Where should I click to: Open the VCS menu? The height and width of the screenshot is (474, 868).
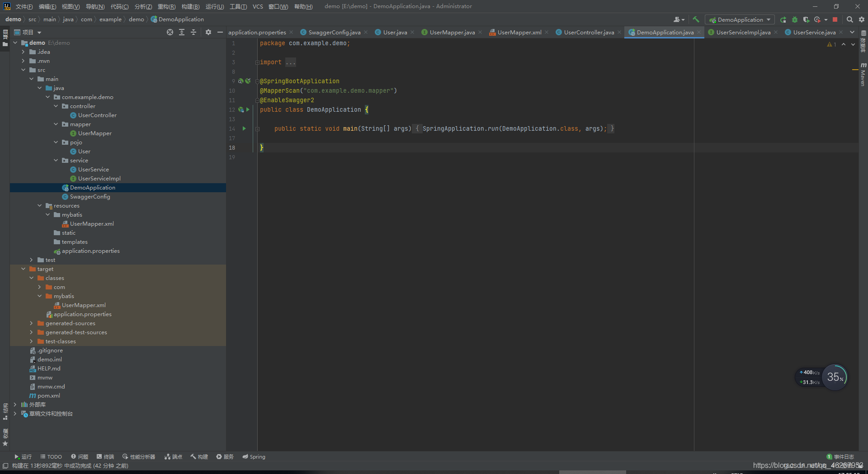tap(258, 6)
